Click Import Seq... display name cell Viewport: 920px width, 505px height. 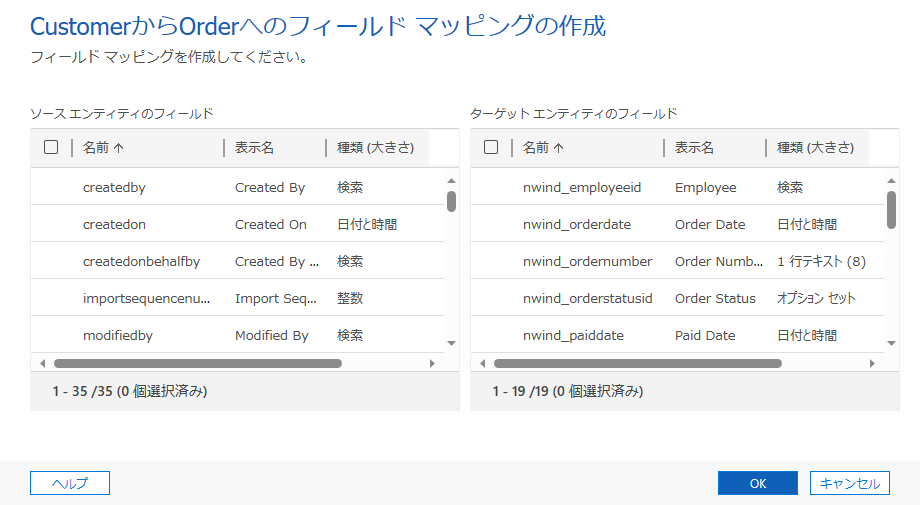pos(276,298)
